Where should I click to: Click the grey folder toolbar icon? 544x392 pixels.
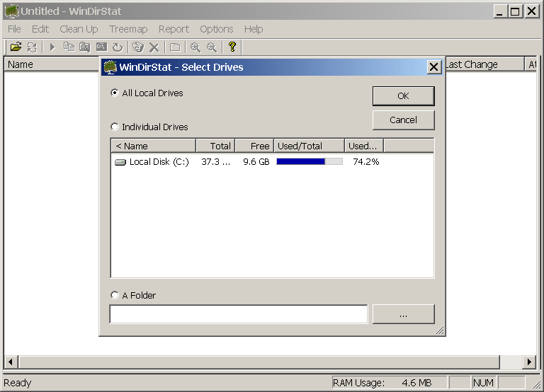click(175, 47)
